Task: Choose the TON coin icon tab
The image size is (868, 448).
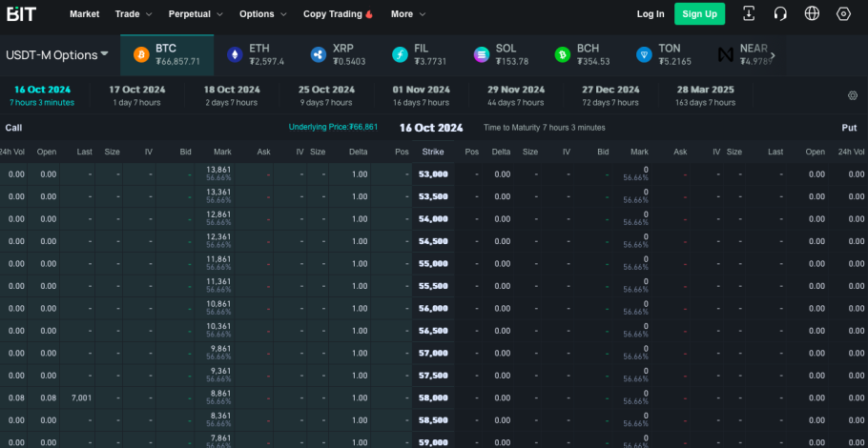Action: [x=645, y=54]
